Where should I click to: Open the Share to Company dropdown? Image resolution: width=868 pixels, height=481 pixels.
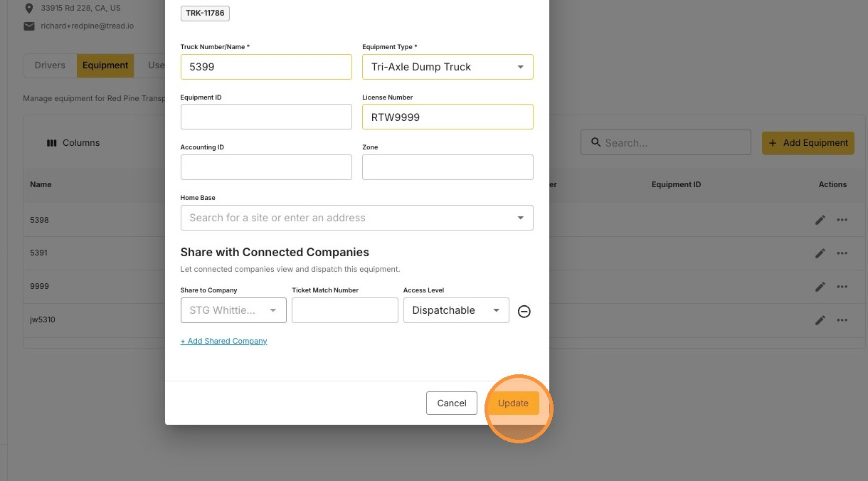point(233,310)
